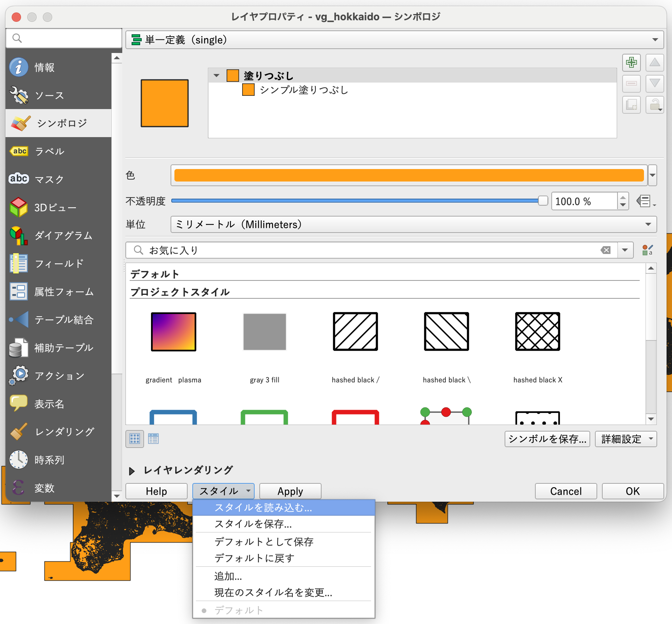Screen dimensions: 672x624
Task: Switch symbol gallery to list view
Action: coord(153,438)
